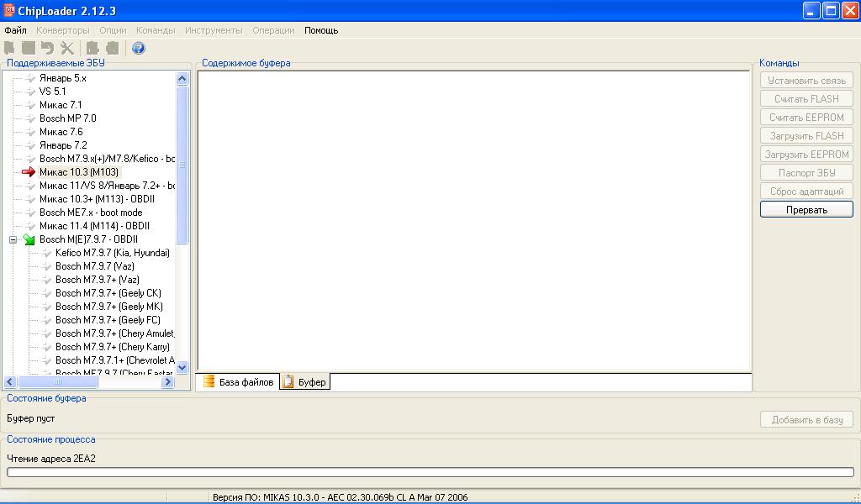
Task: Select Bosch M7.9.7.1+ (Chevrolet) entry
Action: click(x=114, y=360)
